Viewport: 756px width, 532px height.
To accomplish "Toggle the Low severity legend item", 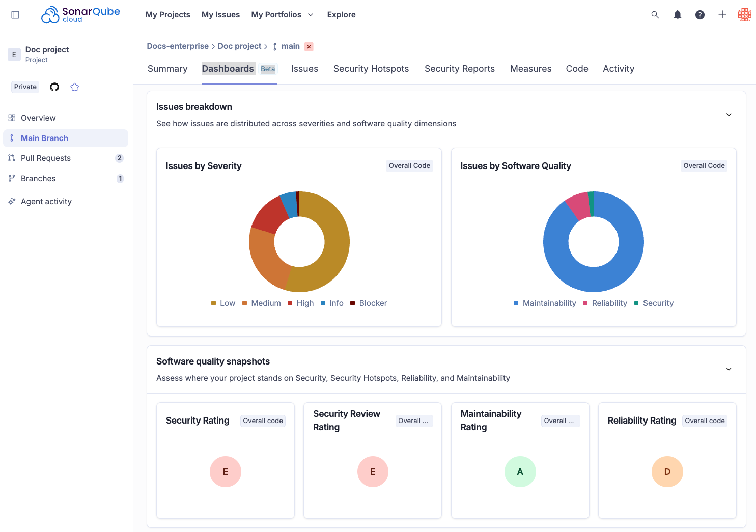I will click(x=223, y=303).
